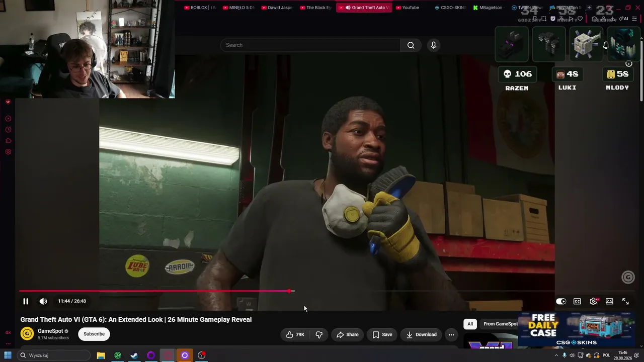This screenshot has width=644, height=362.
Task: Open the video info card icon
Action: 628,63
